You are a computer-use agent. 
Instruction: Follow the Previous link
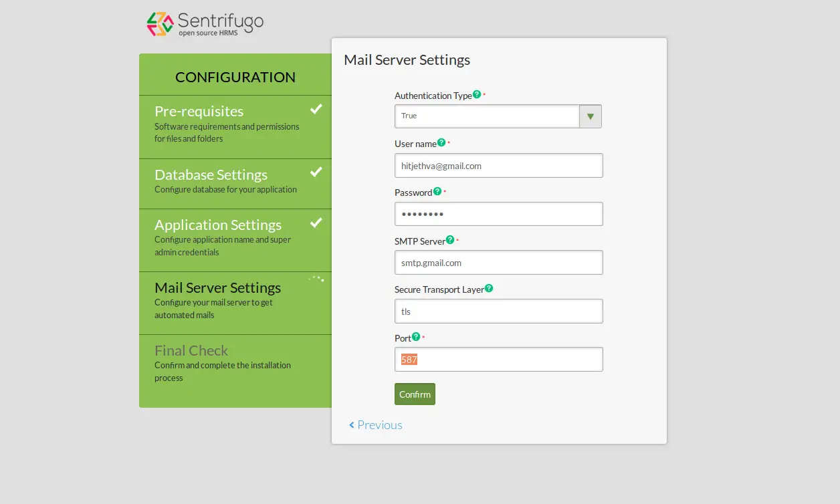[x=376, y=425]
